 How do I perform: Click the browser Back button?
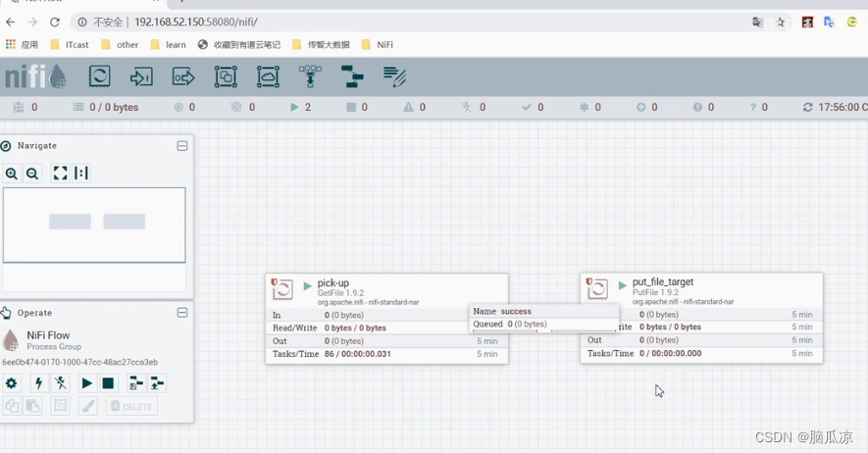click(x=11, y=23)
